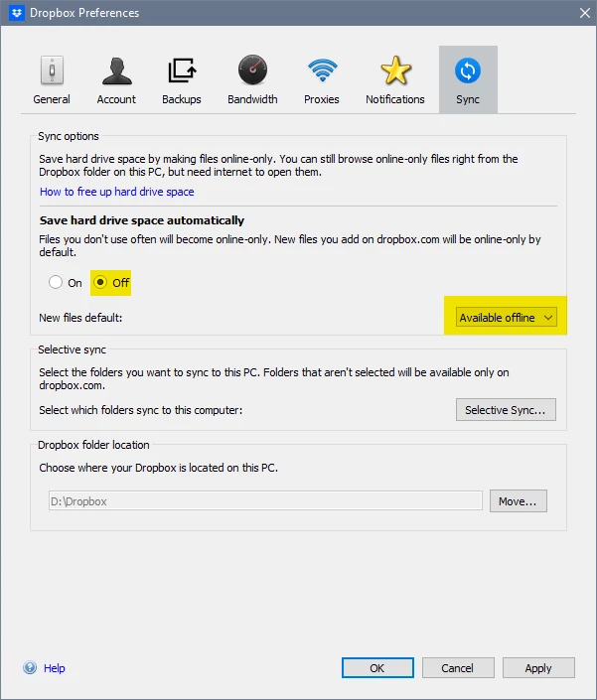This screenshot has width=597, height=700.
Task: Click the Move... button
Action: pos(518,501)
